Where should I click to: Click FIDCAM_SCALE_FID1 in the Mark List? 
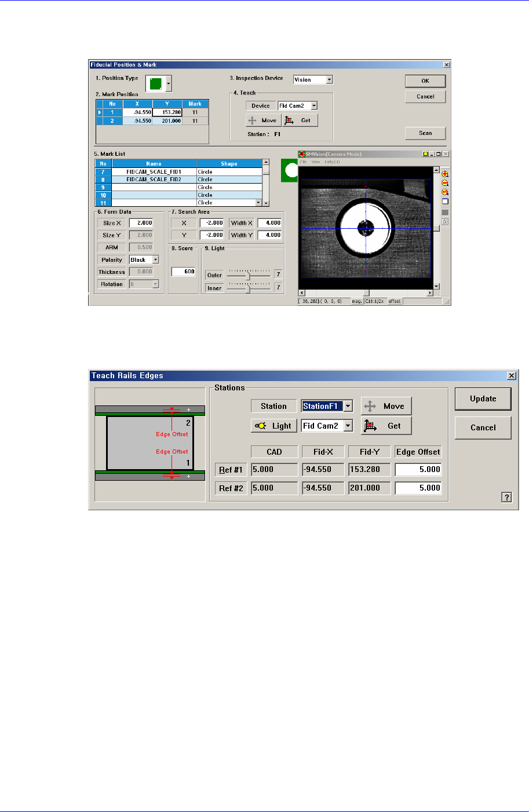tap(154, 172)
